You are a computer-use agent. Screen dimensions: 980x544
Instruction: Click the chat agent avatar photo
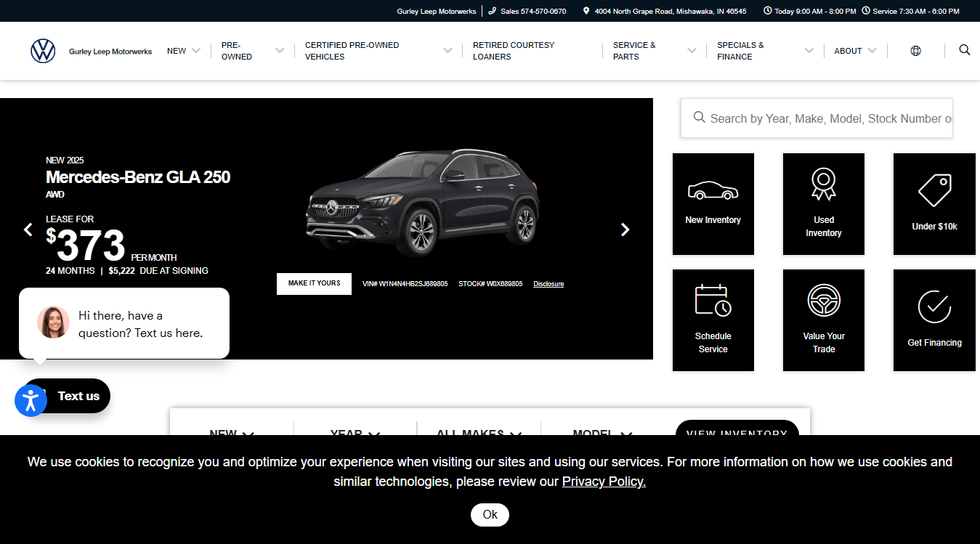(54, 322)
